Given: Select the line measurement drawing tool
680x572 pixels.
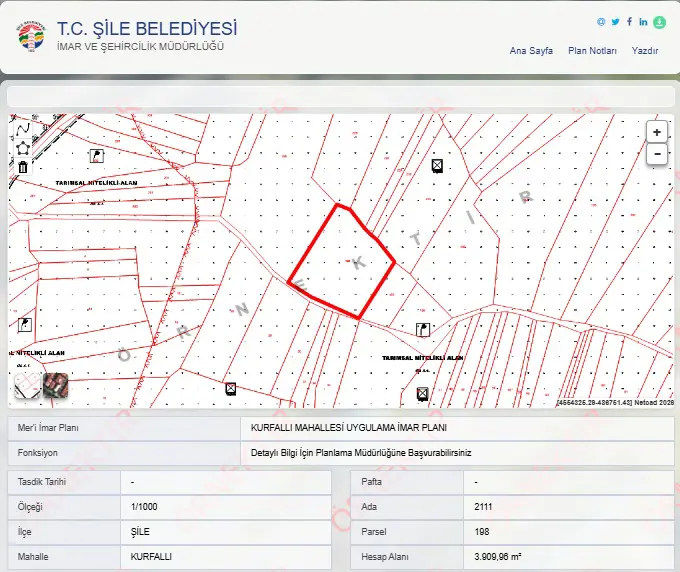Looking at the screenshot, I should (23, 129).
